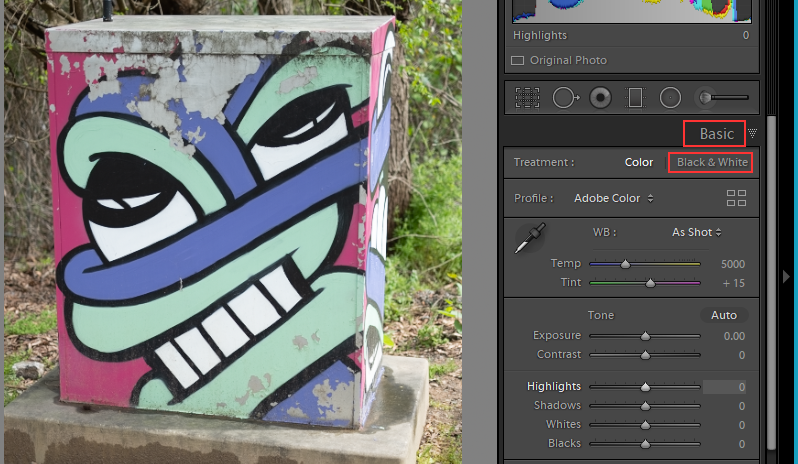798x464 pixels.
Task: Select the Spot Removal tool
Action: click(565, 97)
